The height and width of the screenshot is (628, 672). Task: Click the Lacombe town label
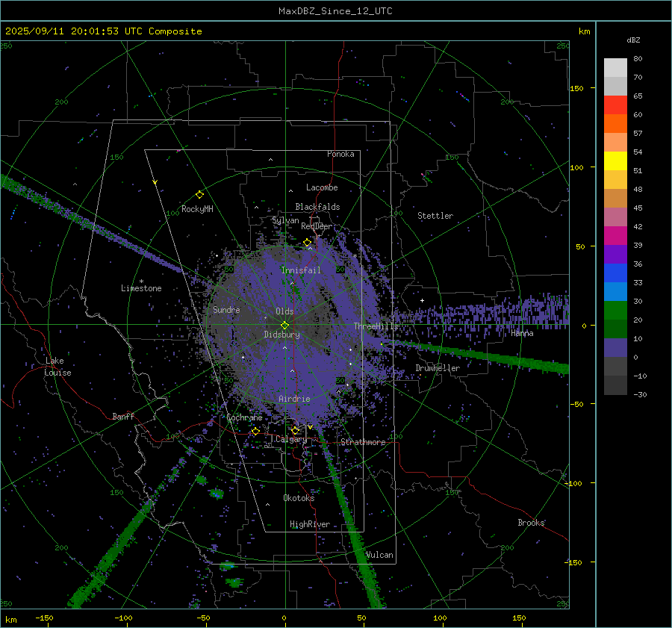322,187
